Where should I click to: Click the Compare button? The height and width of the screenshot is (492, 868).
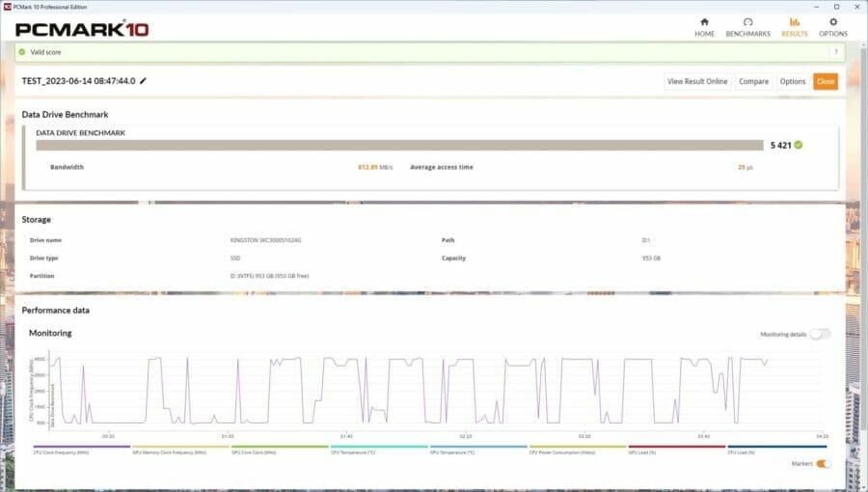click(x=753, y=81)
